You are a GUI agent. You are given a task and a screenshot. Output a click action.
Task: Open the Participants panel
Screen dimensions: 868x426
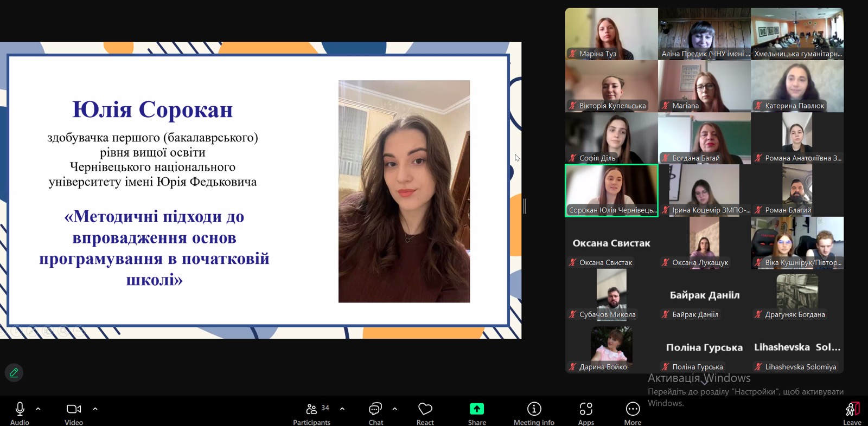click(311, 413)
